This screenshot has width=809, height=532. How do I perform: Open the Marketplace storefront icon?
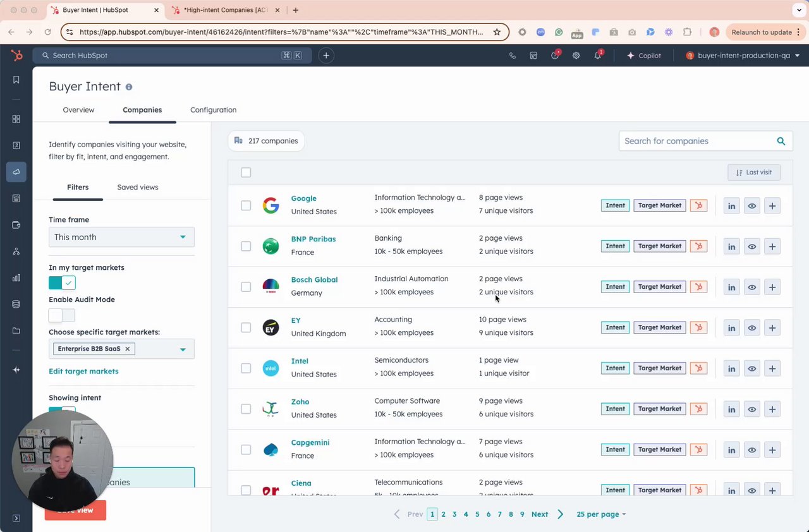coord(533,56)
